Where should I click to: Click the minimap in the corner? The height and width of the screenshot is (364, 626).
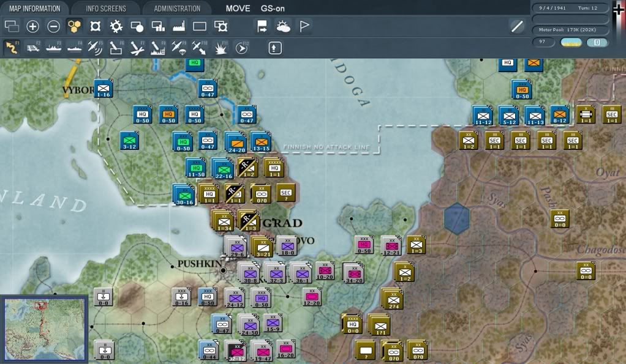[x=44, y=329]
